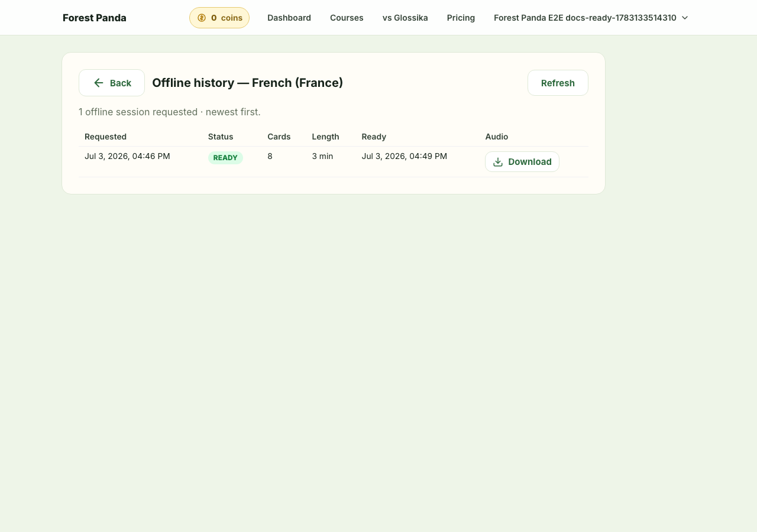Click the Status column header
The image size is (757, 532).
click(221, 137)
